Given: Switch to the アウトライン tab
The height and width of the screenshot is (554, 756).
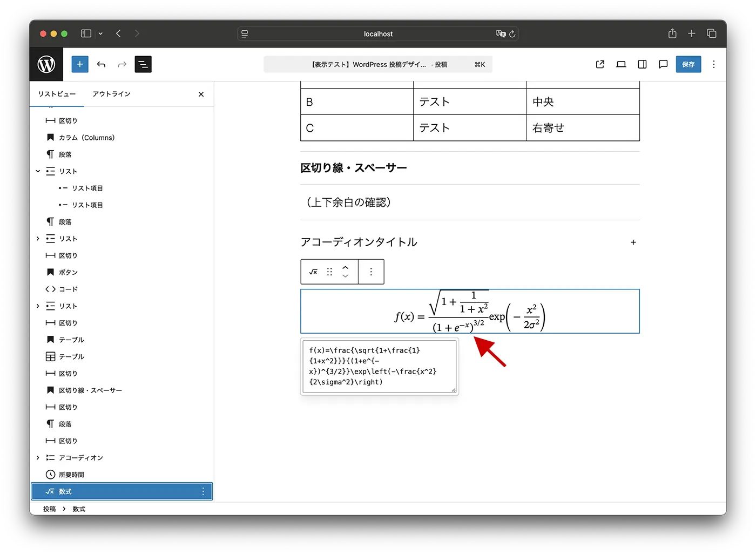Looking at the screenshot, I should coord(111,94).
